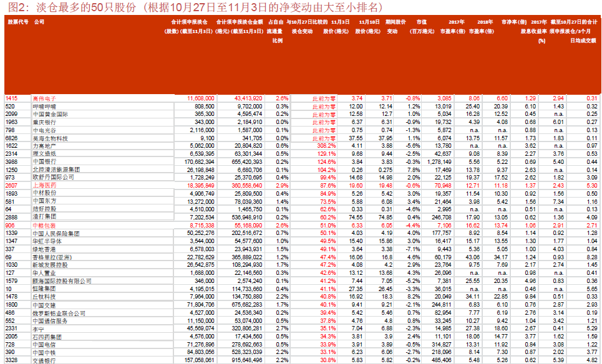Click the 此前为零 cell in 高伟电子 row

click(324, 98)
